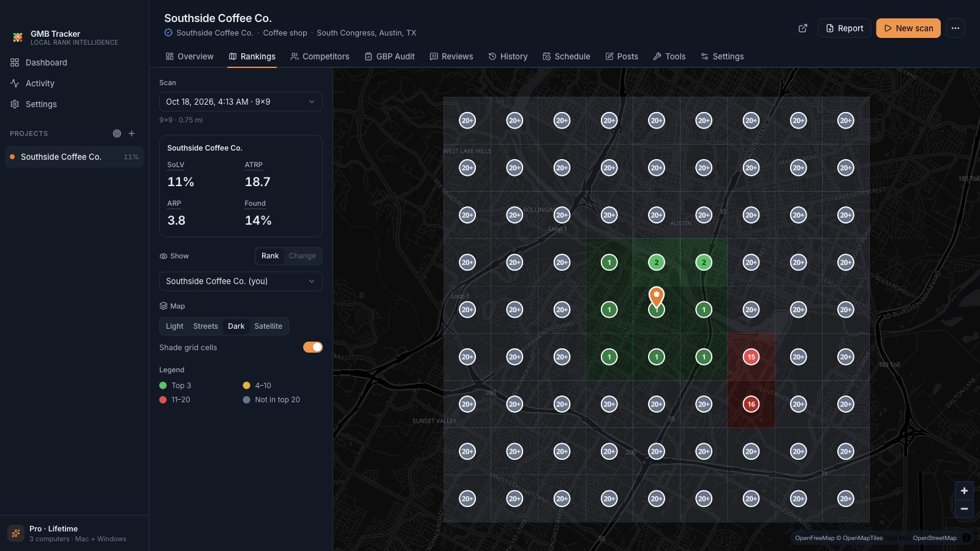
Task: Click the ATRP 18.7 value
Action: click(257, 182)
